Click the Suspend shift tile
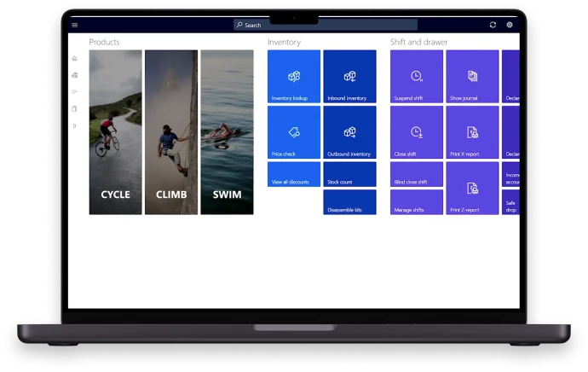588x372 pixels. (417, 76)
